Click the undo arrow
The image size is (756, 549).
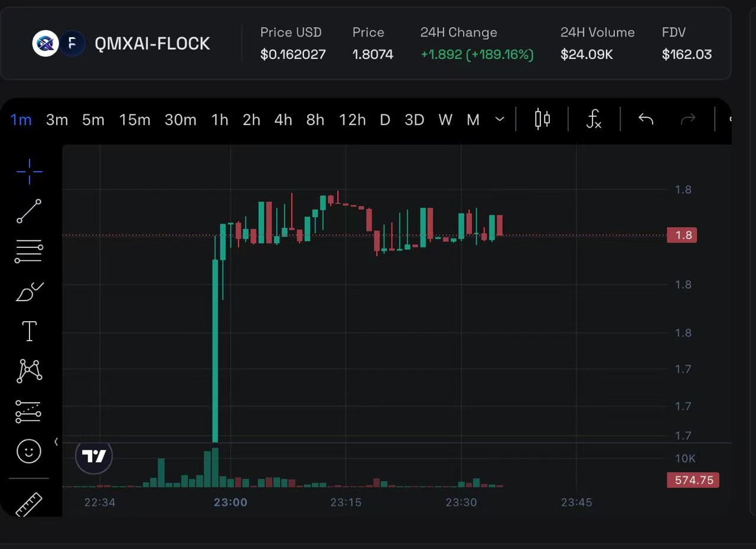click(646, 119)
